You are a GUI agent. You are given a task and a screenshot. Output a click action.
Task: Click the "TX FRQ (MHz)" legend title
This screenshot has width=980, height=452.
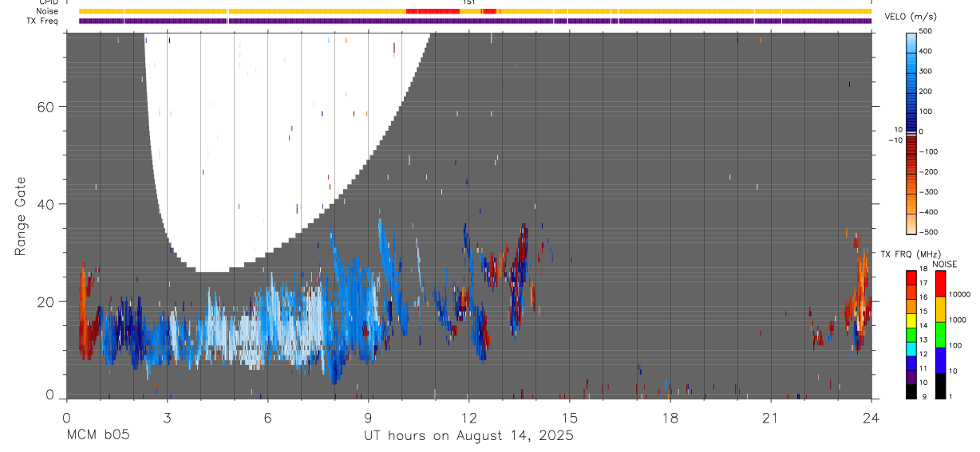(911, 254)
